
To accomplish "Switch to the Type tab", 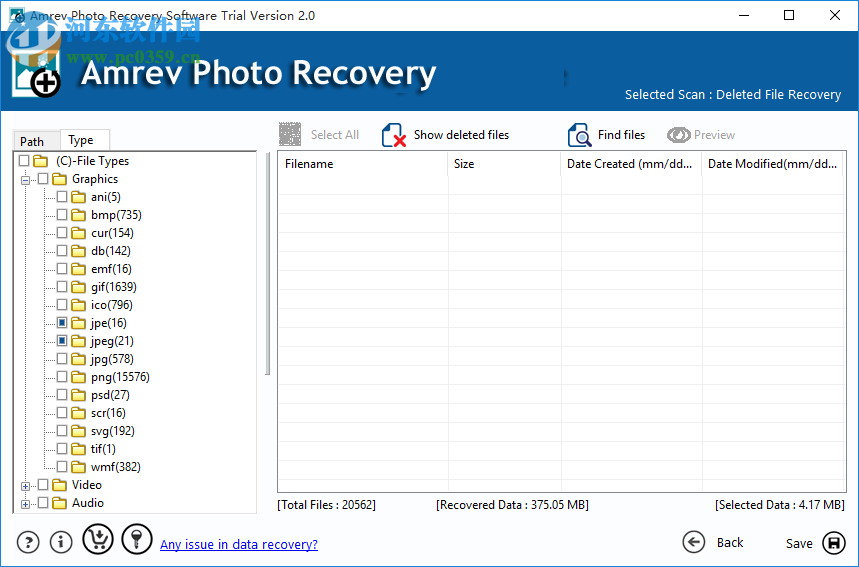I will coord(84,140).
